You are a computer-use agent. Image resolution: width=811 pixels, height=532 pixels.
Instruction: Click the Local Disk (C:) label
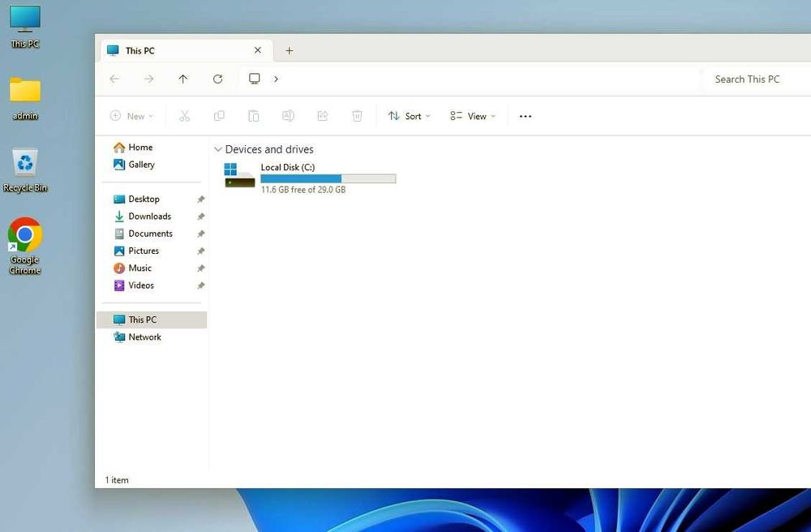[288, 167]
